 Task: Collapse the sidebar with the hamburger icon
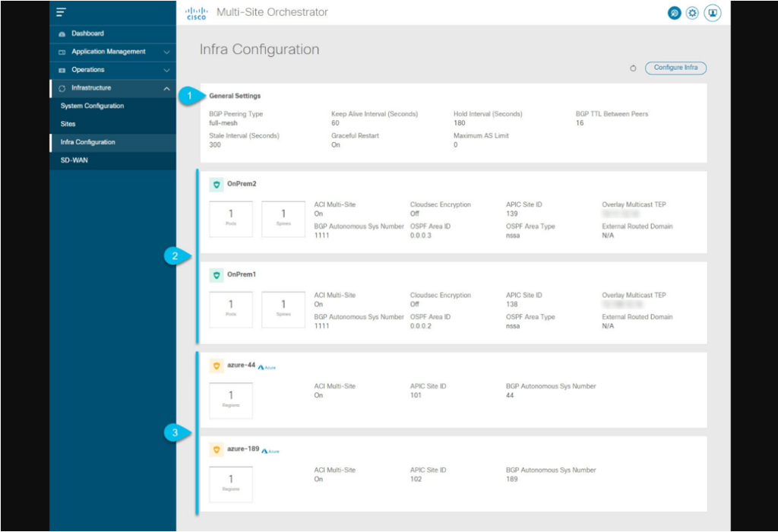[x=61, y=12]
